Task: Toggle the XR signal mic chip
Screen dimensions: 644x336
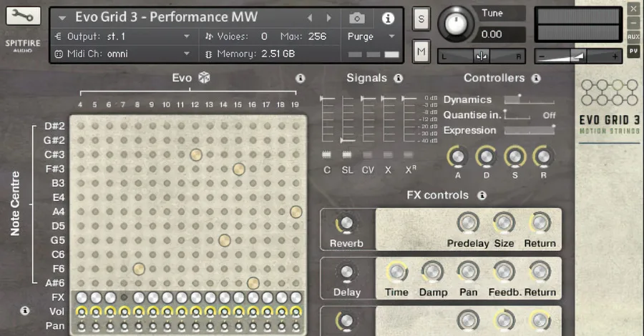Action: click(x=408, y=154)
